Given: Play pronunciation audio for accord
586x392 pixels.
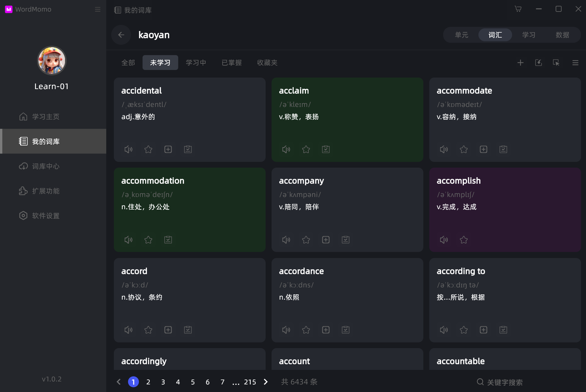Looking at the screenshot, I should point(128,330).
